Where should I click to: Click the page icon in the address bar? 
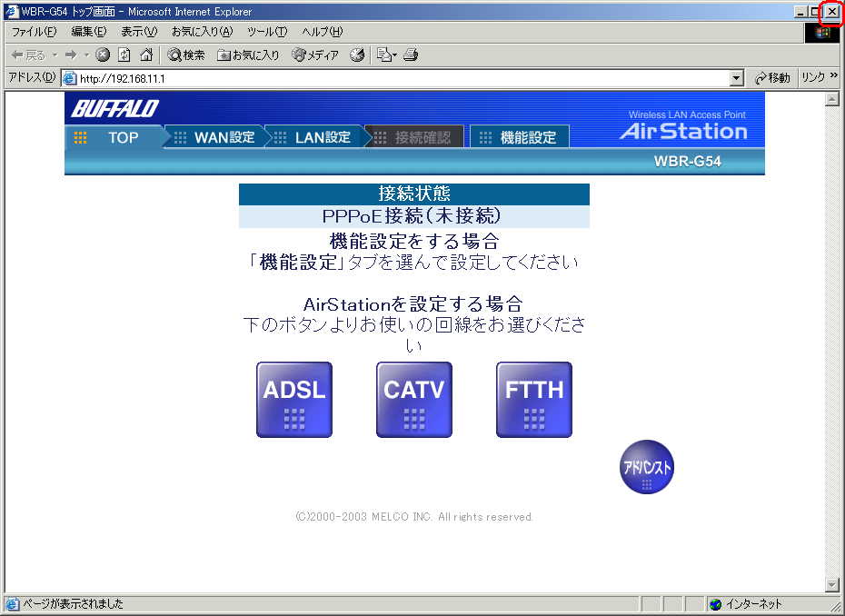(x=70, y=79)
